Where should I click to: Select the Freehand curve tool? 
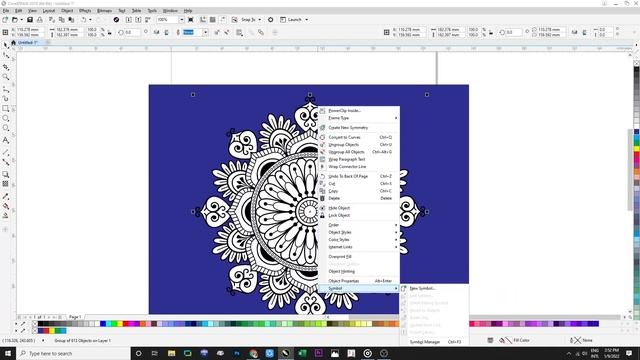point(6,89)
